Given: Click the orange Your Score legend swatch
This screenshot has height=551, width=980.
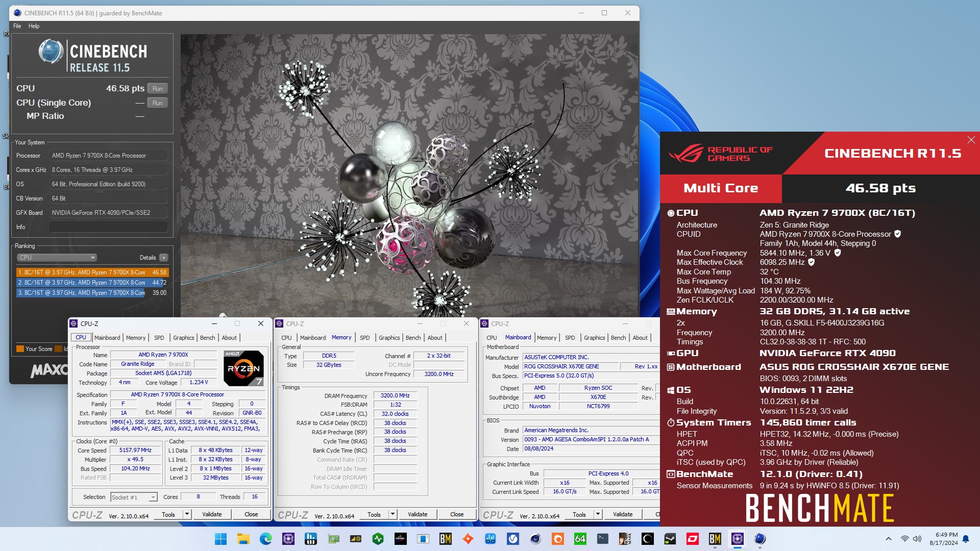Looking at the screenshot, I should tap(20, 349).
